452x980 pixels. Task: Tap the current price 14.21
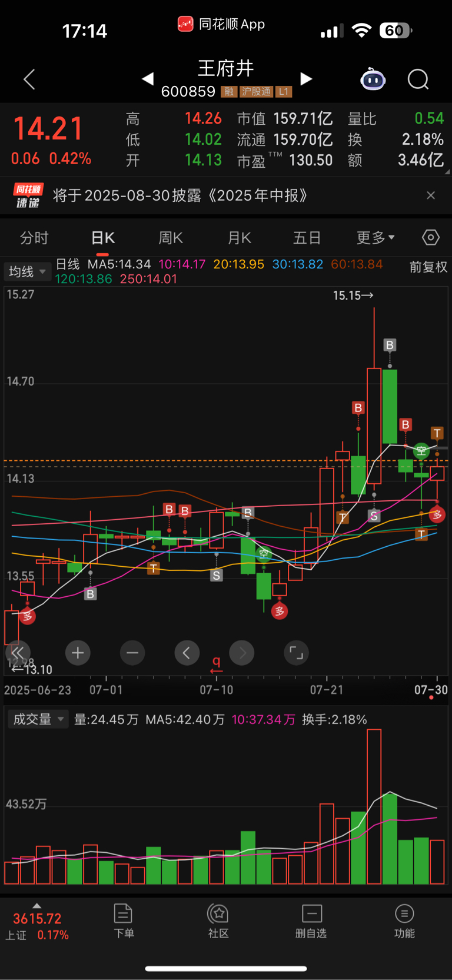(x=48, y=129)
